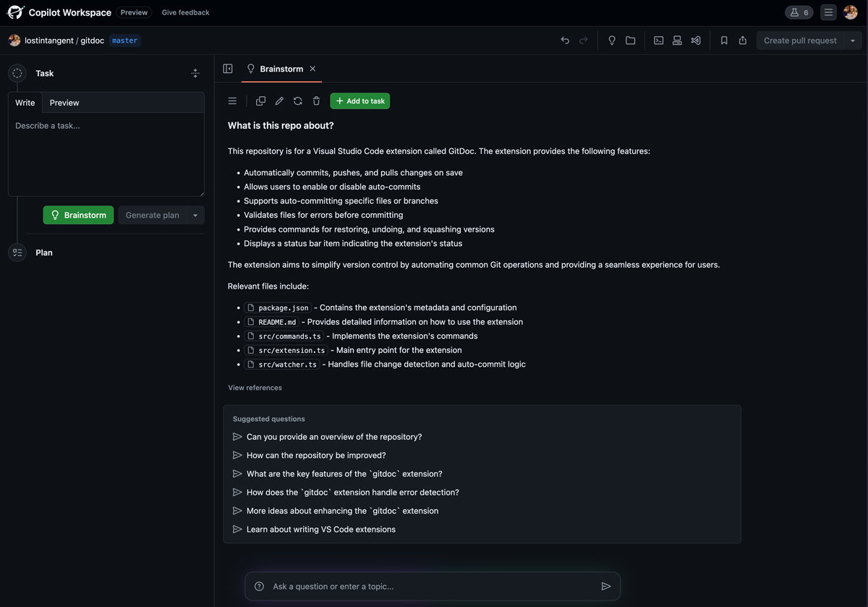Open the workspace in Visual Studio Code
The width and height of the screenshot is (868, 607).
tap(696, 40)
